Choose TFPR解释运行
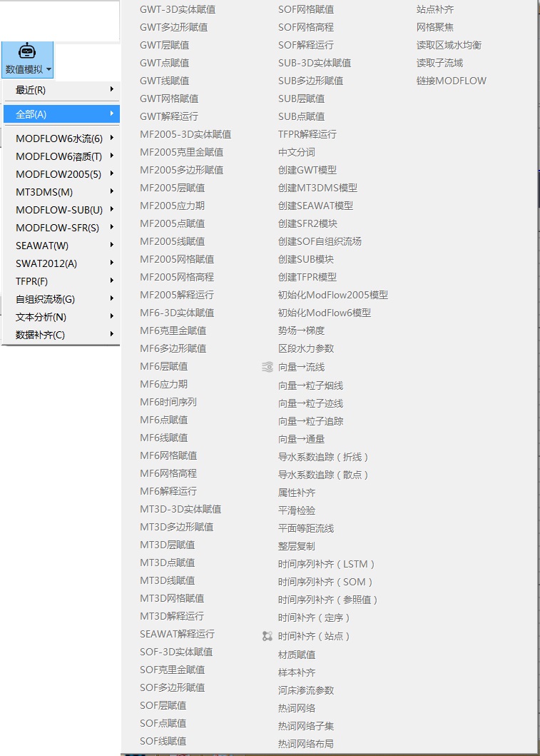The width and height of the screenshot is (540, 756). pos(307,134)
